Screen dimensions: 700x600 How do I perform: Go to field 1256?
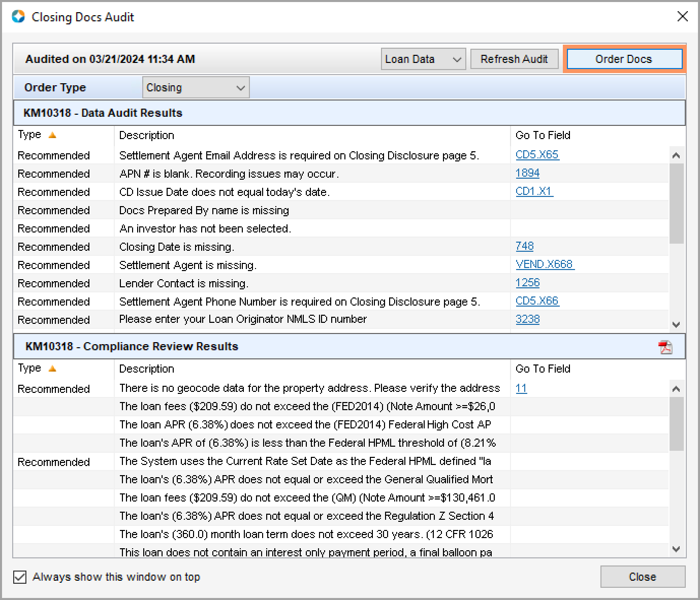[527, 283]
